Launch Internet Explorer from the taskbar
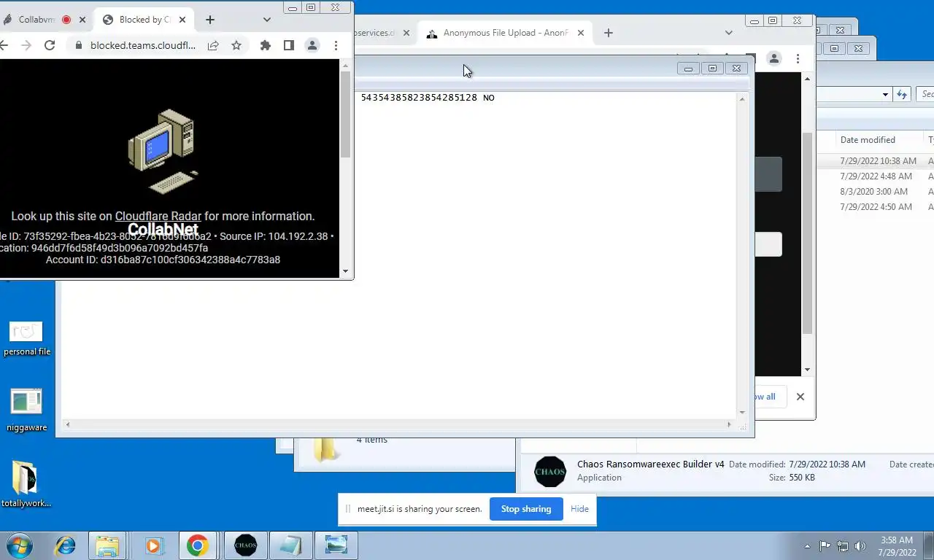934x560 pixels. click(x=66, y=545)
